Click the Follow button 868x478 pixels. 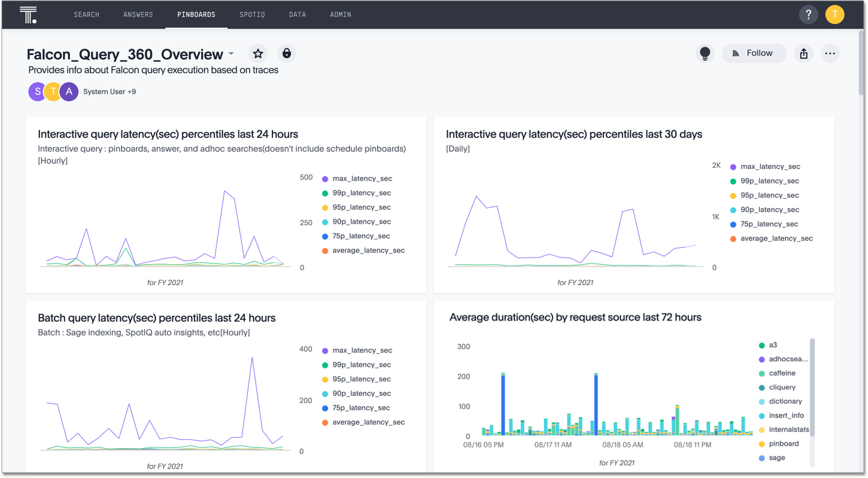coord(754,53)
